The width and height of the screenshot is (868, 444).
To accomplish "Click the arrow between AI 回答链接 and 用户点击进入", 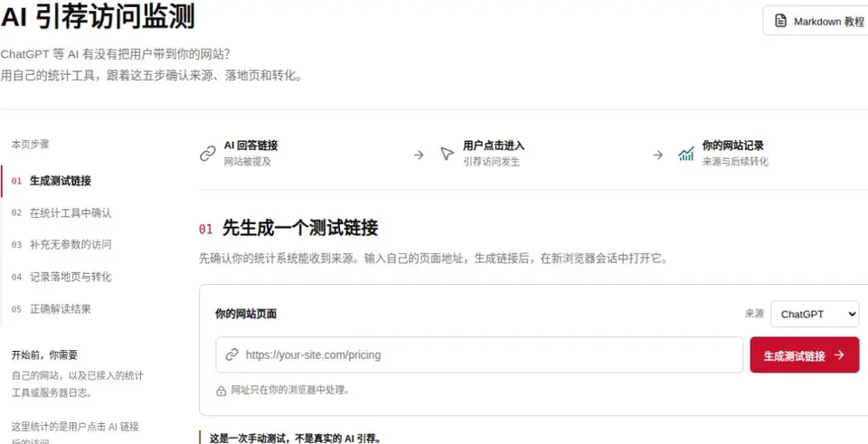I will point(419,155).
